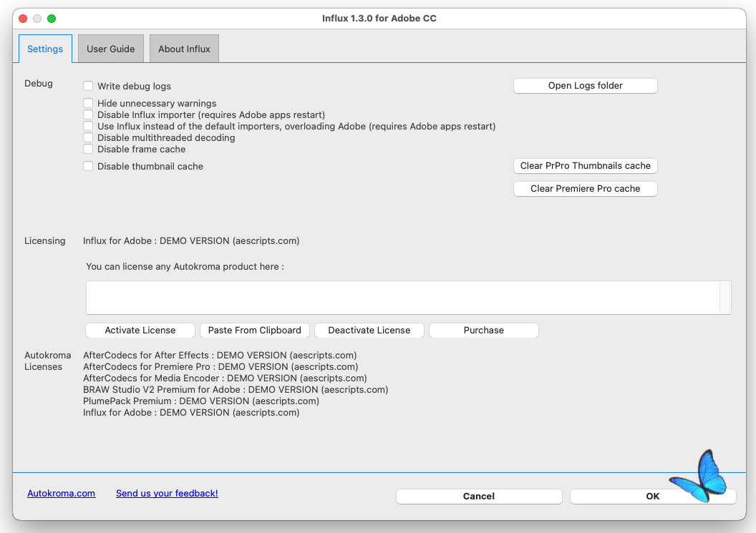Click the Debug section label

click(39, 84)
